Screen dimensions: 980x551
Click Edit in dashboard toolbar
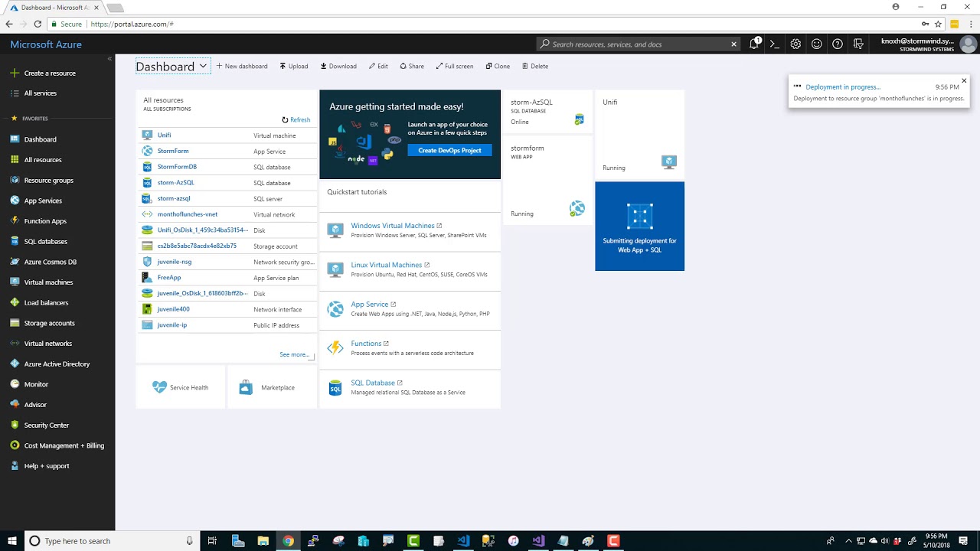click(378, 67)
